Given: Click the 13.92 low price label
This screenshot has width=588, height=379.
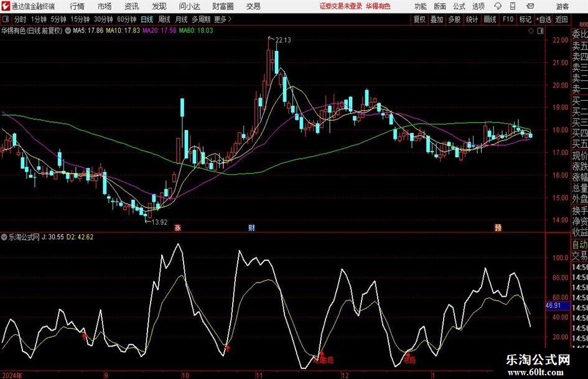Looking at the screenshot, I should 159,222.
